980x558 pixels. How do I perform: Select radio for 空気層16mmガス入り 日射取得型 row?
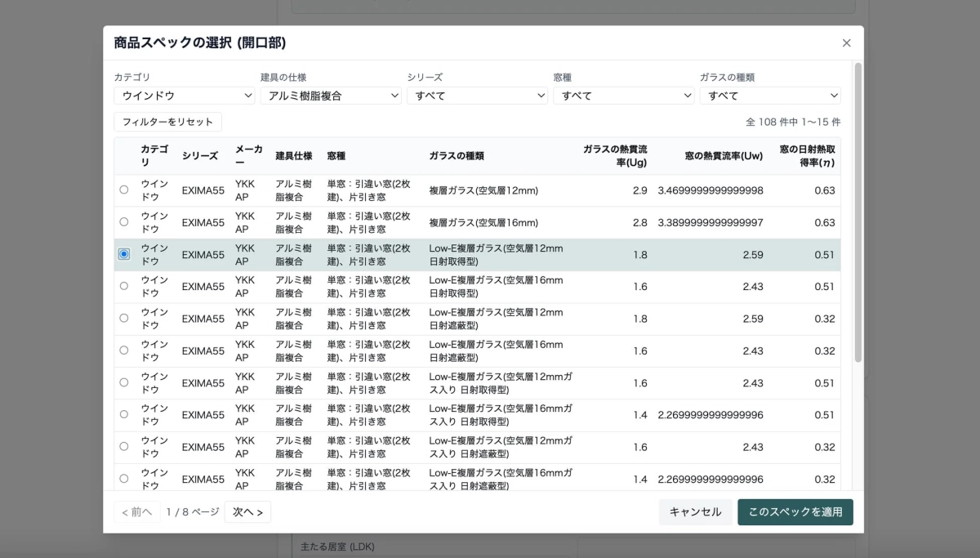(124, 414)
